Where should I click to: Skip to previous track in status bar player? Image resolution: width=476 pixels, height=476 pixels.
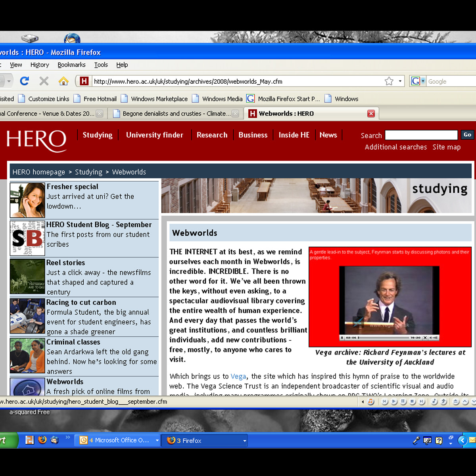click(x=385, y=402)
